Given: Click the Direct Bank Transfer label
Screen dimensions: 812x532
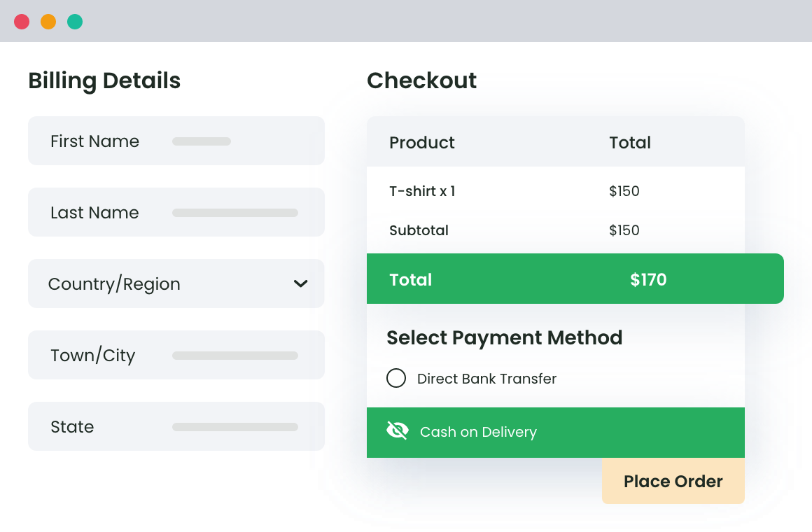Looking at the screenshot, I should pyautogui.click(x=486, y=379).
